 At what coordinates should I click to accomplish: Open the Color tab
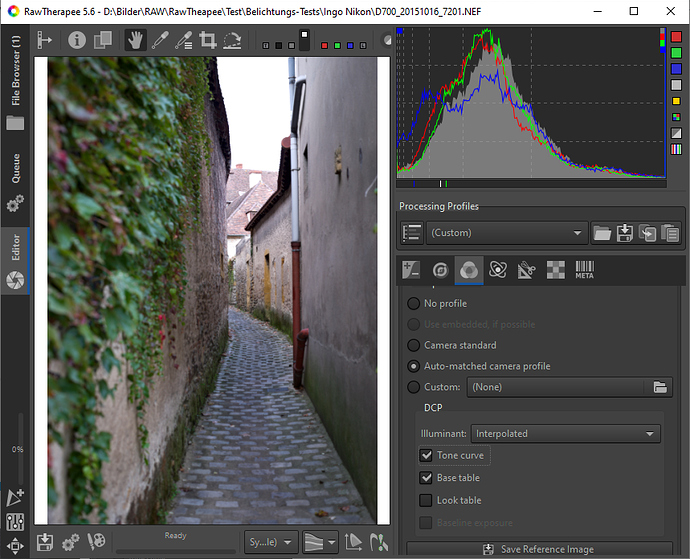coord(469,270)
